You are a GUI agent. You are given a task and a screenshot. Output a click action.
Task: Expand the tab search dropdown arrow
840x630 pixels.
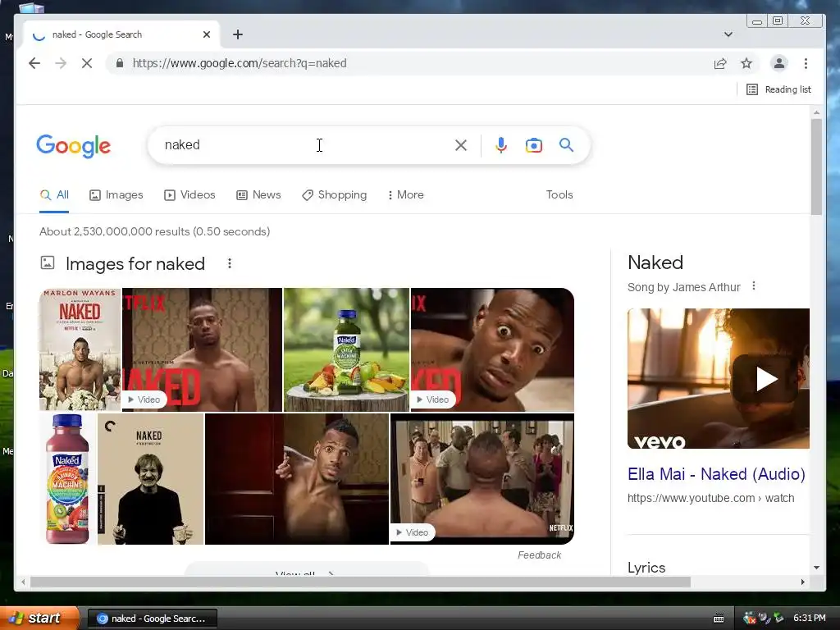tap(728, 34)
